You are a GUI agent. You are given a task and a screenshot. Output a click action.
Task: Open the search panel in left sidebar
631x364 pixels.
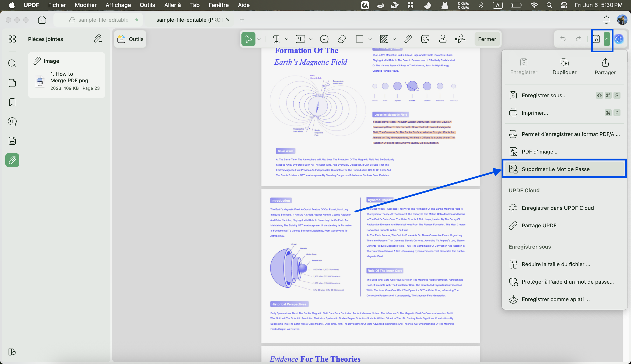[x=12, y=64]
